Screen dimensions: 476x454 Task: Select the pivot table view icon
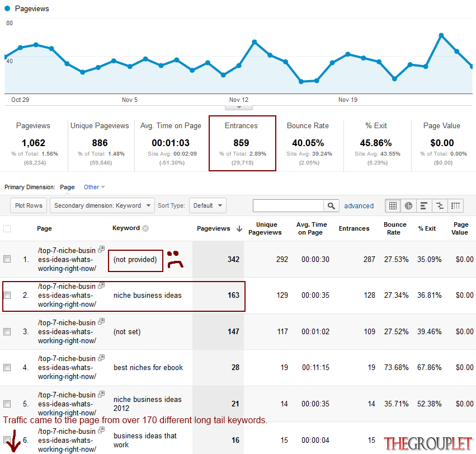coord(455,206)
